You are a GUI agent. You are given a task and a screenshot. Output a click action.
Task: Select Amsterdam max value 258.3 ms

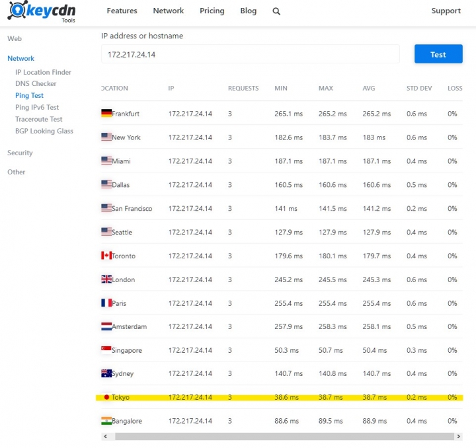333,326
